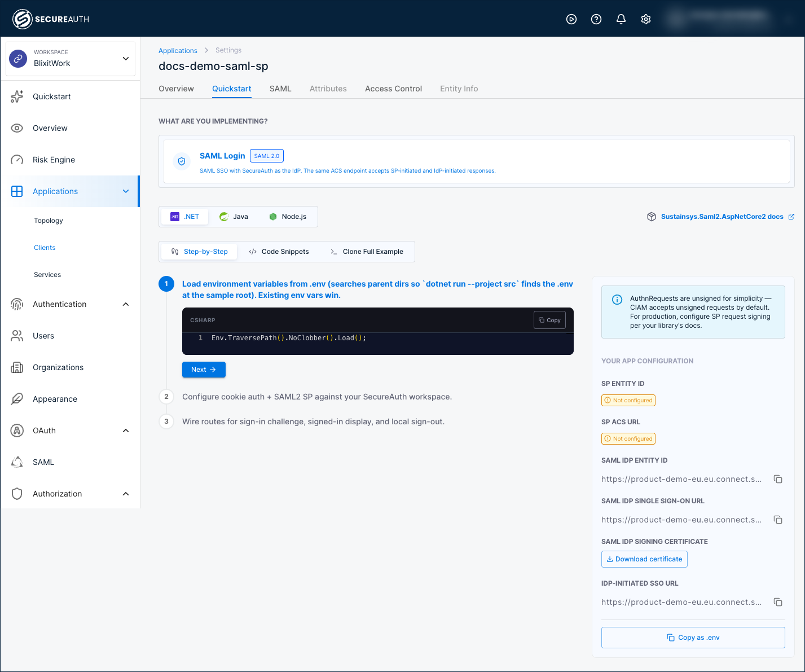The height and width of the screenshot is (672, 805).
Task: Click the SecureAuth logo
Action: pos(51,19)
